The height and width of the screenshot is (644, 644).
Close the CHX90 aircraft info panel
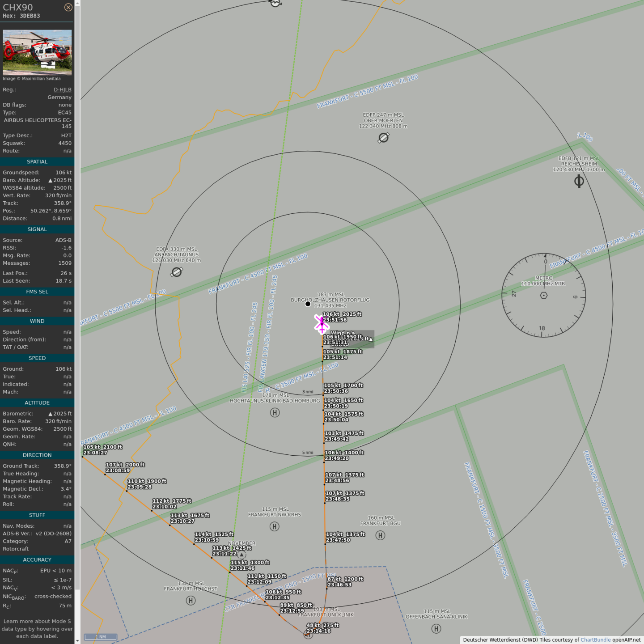(x=68, y=7)
